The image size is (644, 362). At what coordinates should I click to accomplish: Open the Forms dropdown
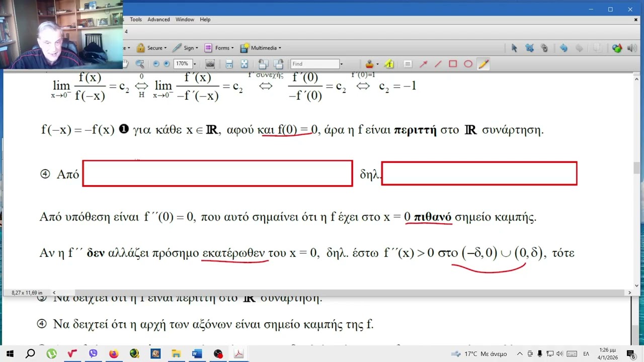point(219,48)
